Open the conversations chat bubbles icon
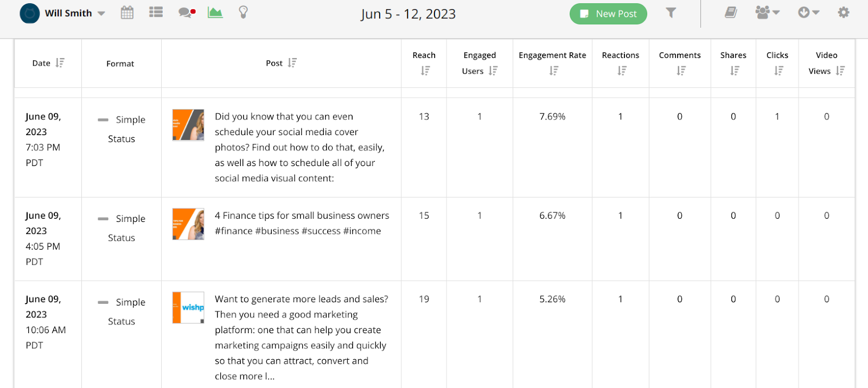The width and height of the screenshot is (868, 388). [187, 12]
